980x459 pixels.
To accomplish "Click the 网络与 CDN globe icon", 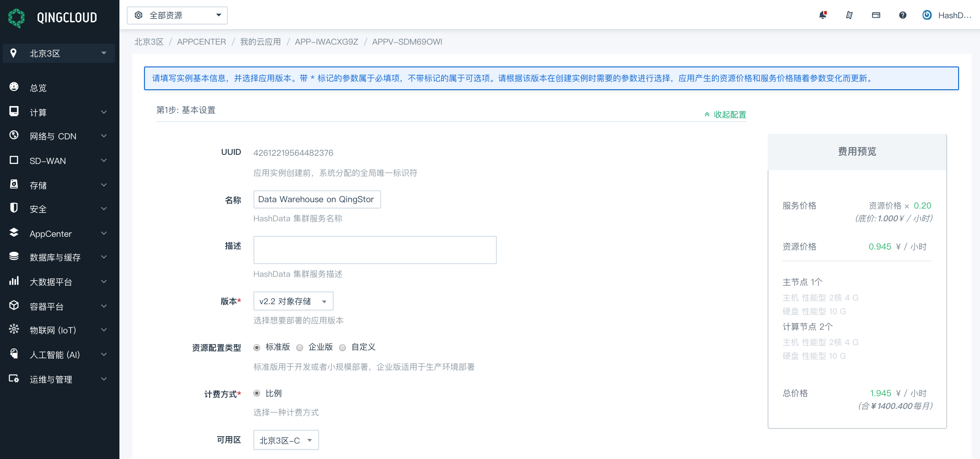I will pos(14,135).
